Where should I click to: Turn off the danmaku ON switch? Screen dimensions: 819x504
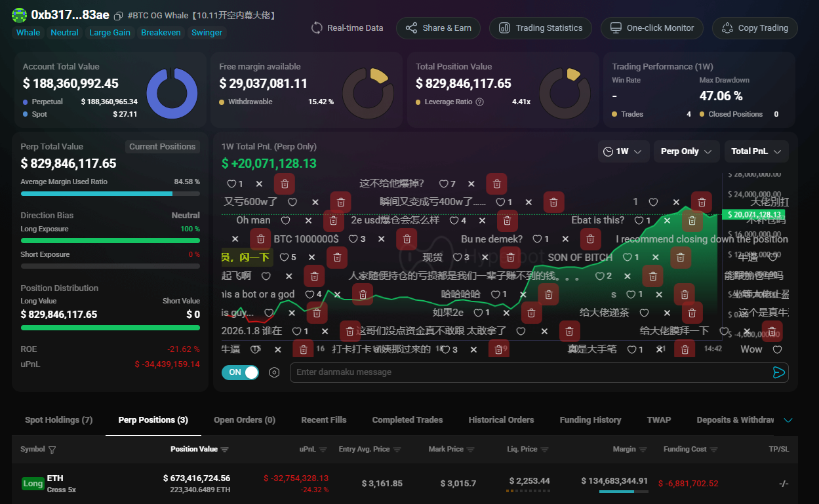point(240,372)
